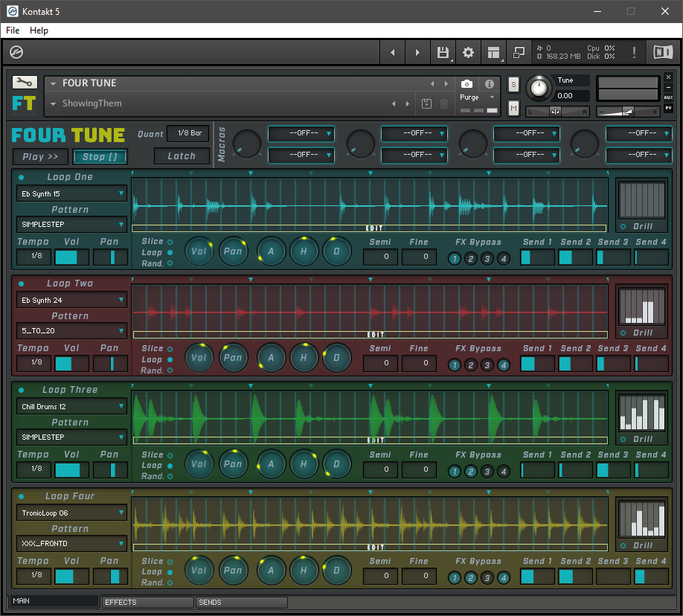Show instrument info icon

[x=490, y=84]
